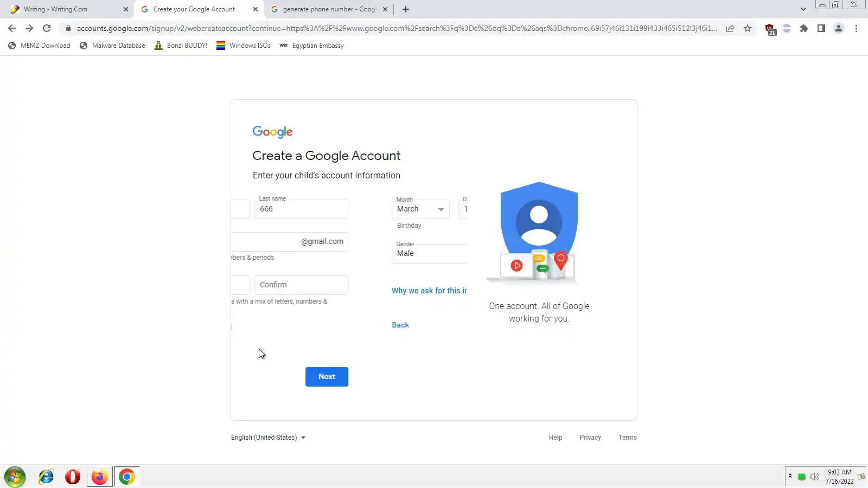Screen dimensions: 868x488
Task: Click the padlock site info icon
Action: (x=68, y=28)
